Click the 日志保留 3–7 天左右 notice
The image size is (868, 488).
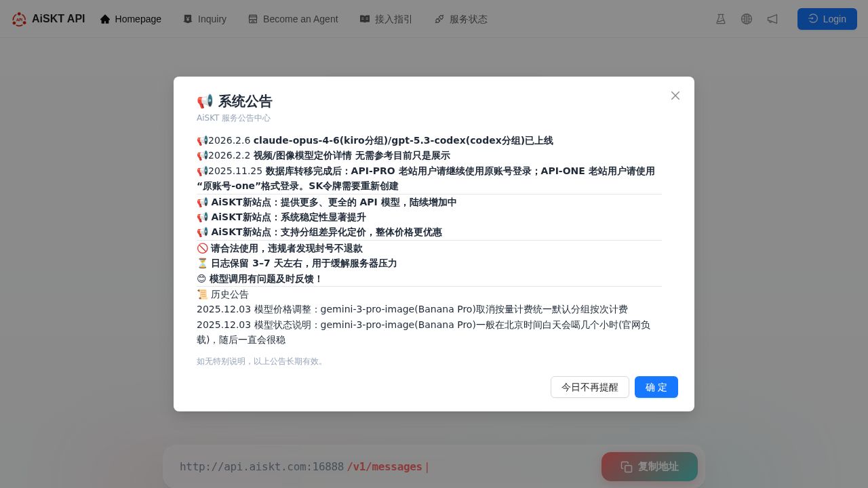click(297, 263)
